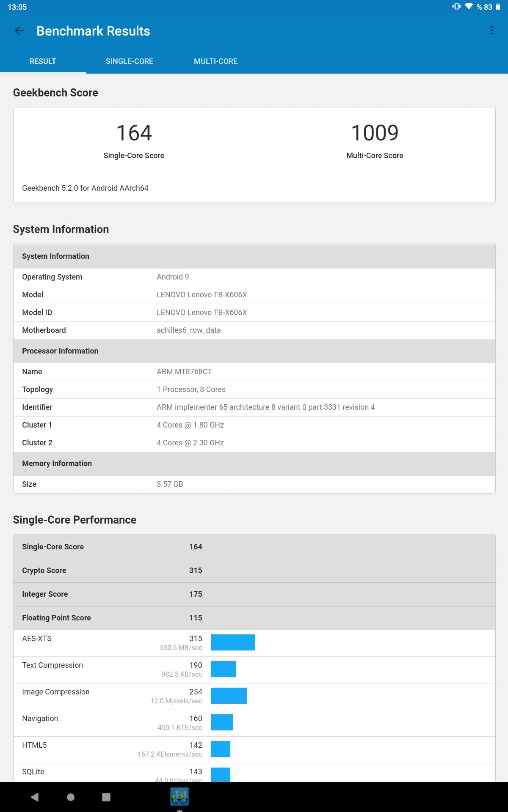Tap the 167.2 KElements/sec throughput value
Image resolution: width=508 pixels, height=812 pixels.
pos(170,754)
